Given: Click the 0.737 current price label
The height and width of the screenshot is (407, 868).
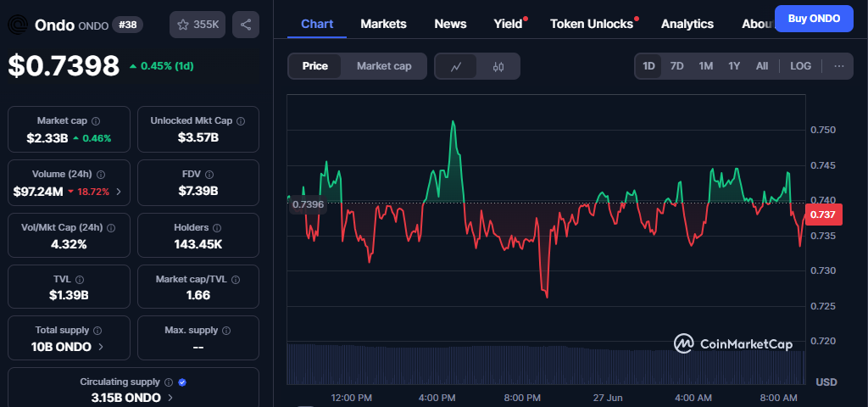Looking at the screenshot, I should point(824,215).
